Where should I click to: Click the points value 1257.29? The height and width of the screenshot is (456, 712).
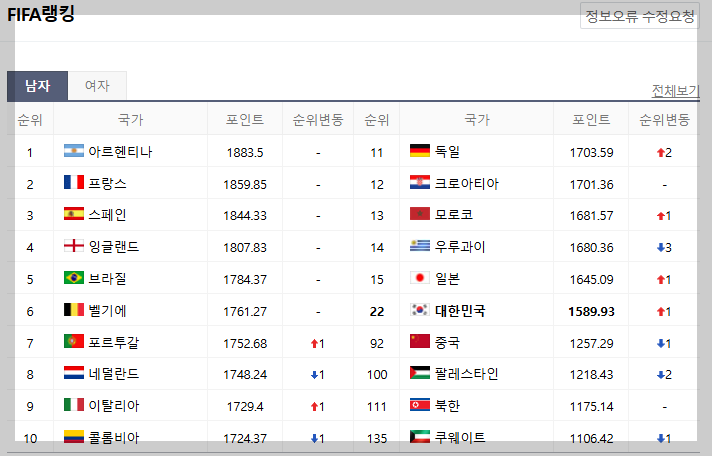coord(591,343)
